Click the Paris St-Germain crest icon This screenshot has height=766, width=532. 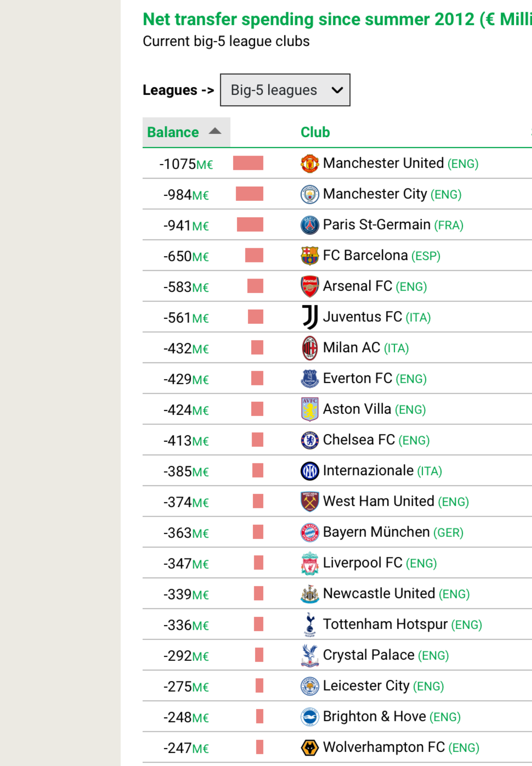[310, 225]
